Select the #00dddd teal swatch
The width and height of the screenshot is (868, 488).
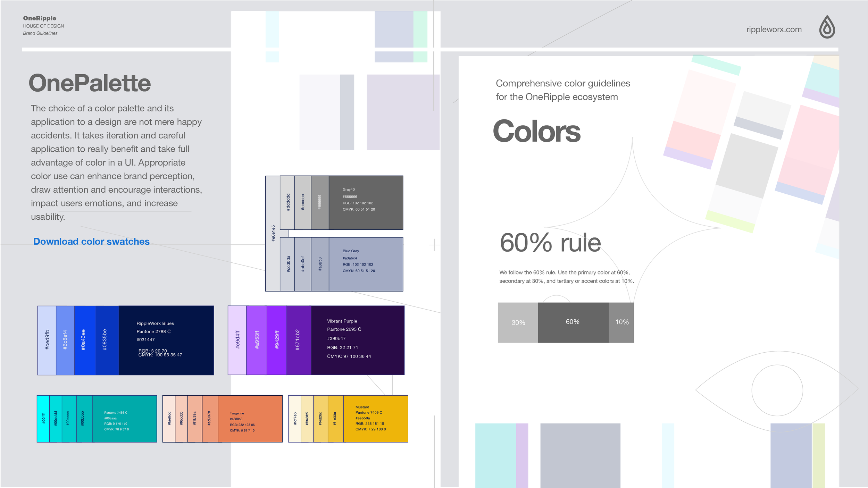tap(56, 419)
